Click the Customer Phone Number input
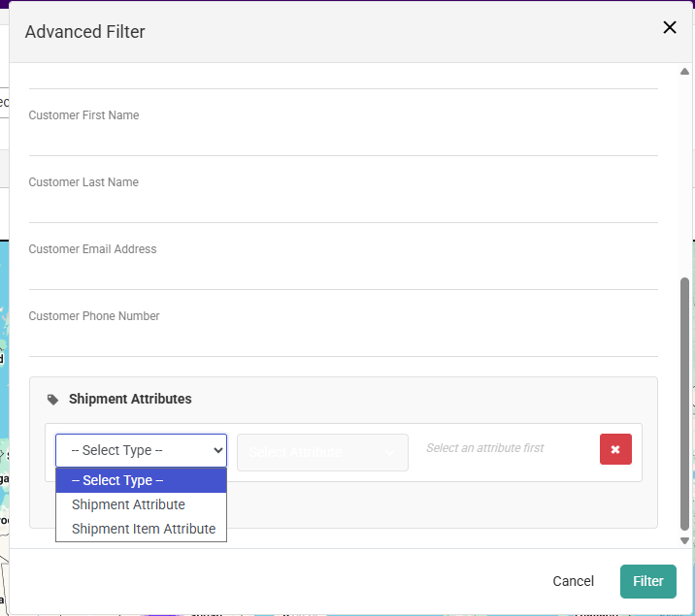 pyautogui.click(x=343, y=340)
